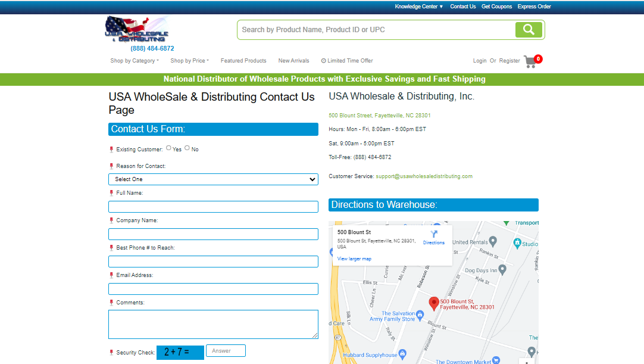
Task: Click the Contact Us Form header
Action: tap(213, 129)
